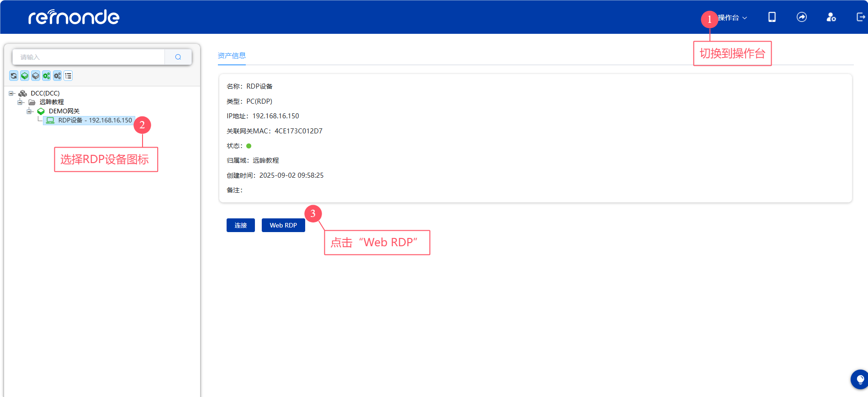Click the logout icon in header

pyautogui.click(x=860, y=17)
